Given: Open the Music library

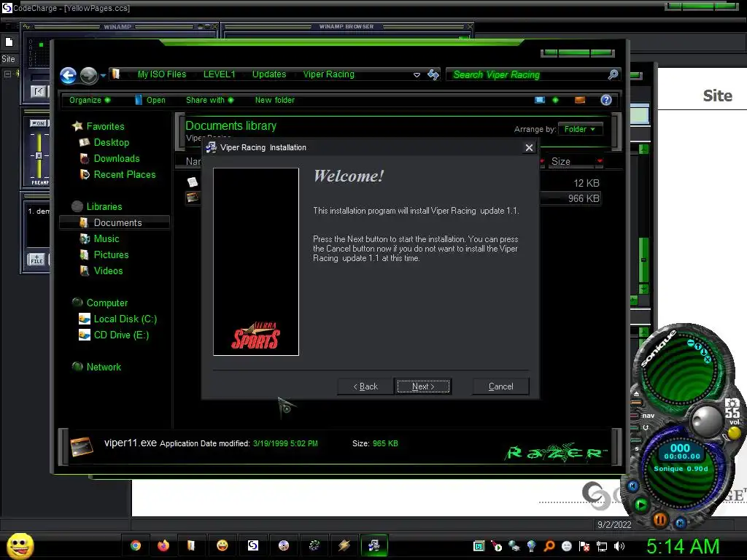Looking at the screenshot, I should 107,238.
